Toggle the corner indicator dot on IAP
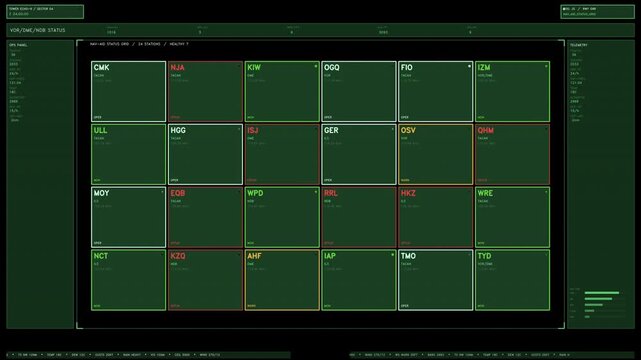 click(x=392, y=255)
